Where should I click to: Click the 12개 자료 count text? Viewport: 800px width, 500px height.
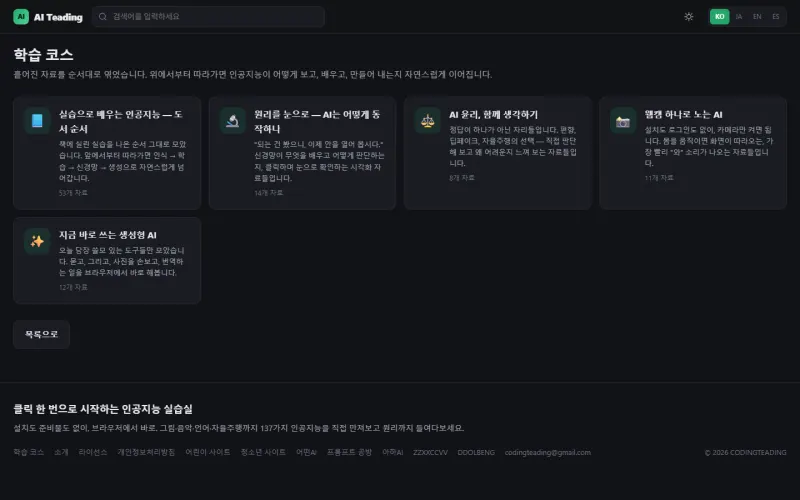pyautogui.click(x=73, y=287)
